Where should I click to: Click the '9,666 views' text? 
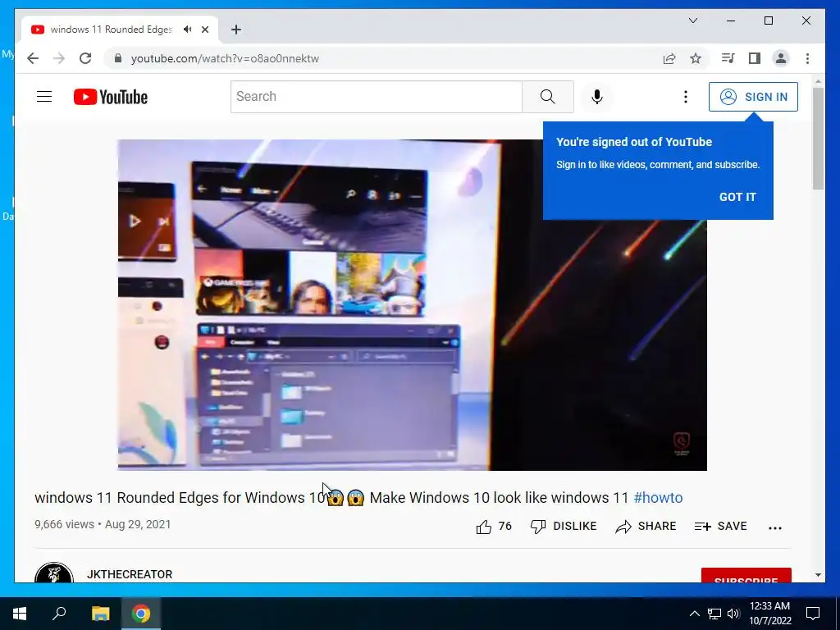coord(64,524)
